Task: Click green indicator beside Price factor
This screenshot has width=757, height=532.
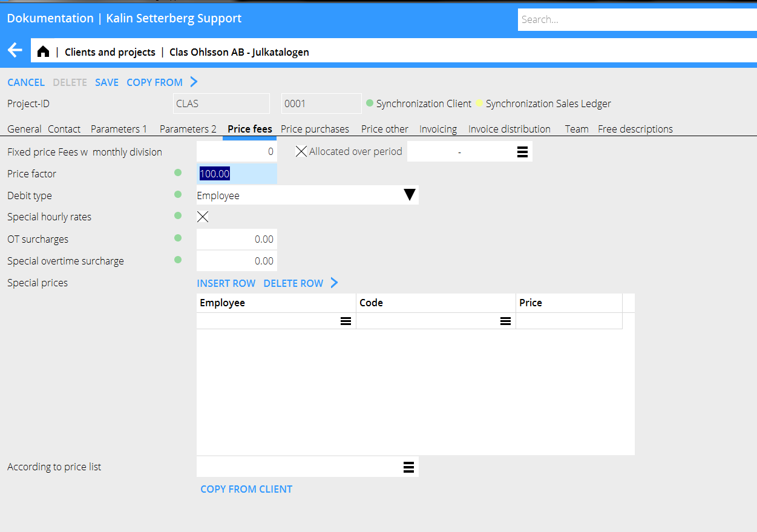Action: [x=178, y=173]
